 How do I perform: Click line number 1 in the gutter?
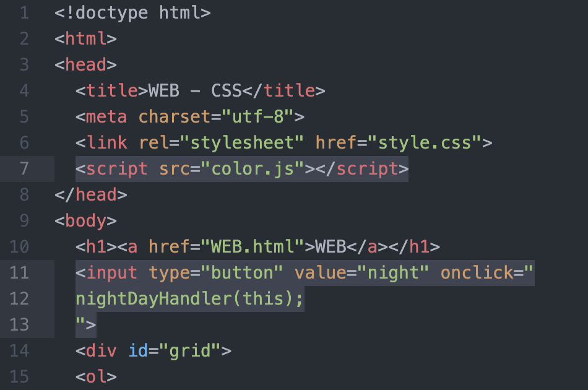24,13
